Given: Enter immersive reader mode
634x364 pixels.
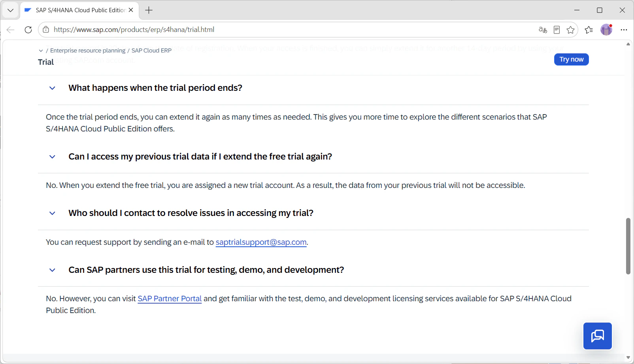Looking at the screenshot, I should click(x=557, y=30).
